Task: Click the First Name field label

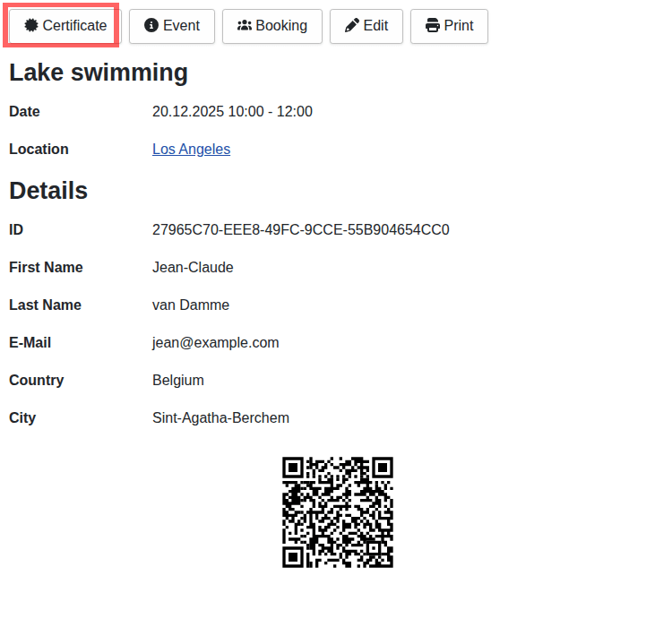Action: coord(46,268)
